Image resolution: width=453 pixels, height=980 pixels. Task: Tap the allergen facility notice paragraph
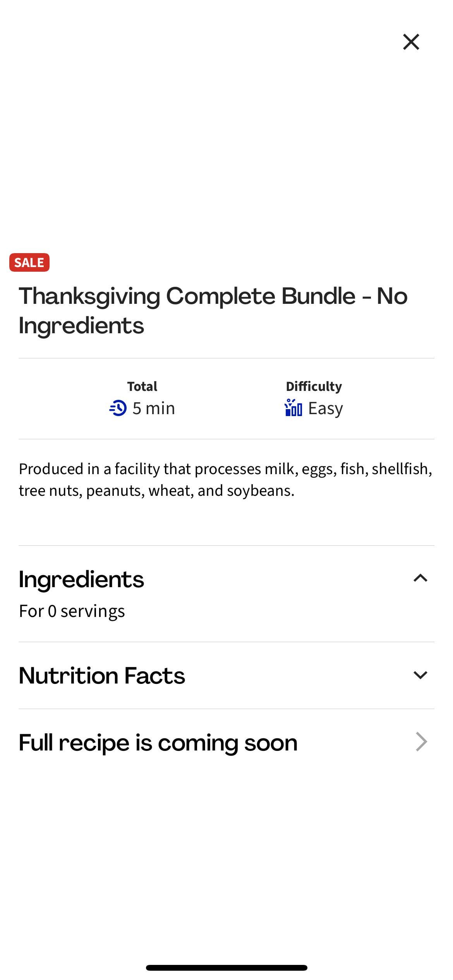[225, 480]
